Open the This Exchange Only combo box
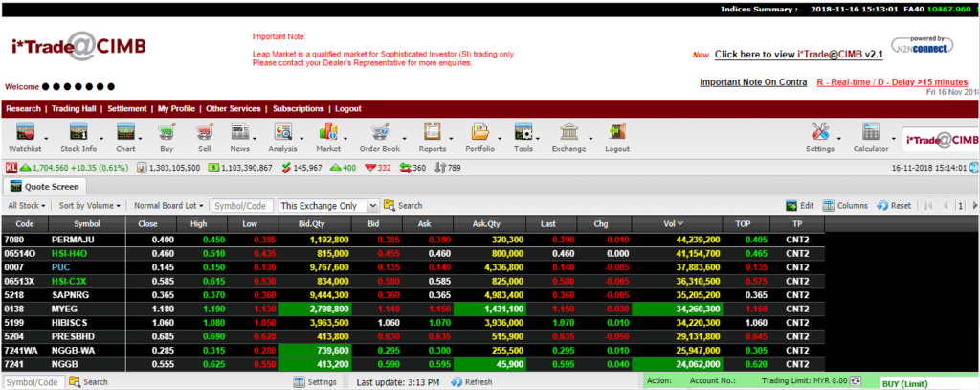Screen dimensions: 980x390 [x=329, y=205]
